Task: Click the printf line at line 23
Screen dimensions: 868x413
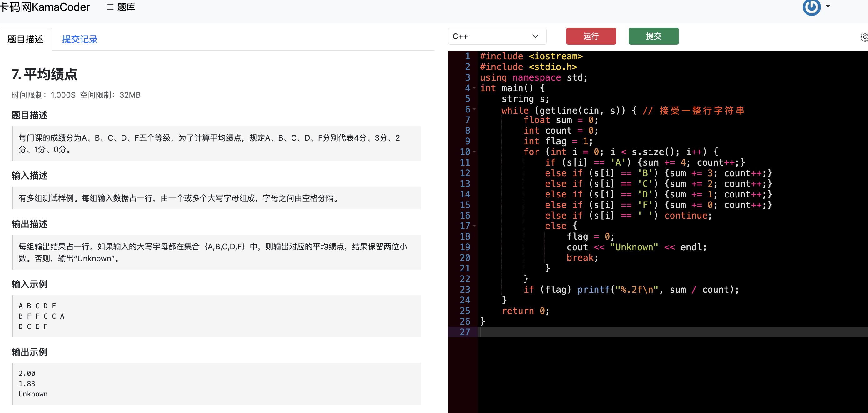Action: point(631,290)
